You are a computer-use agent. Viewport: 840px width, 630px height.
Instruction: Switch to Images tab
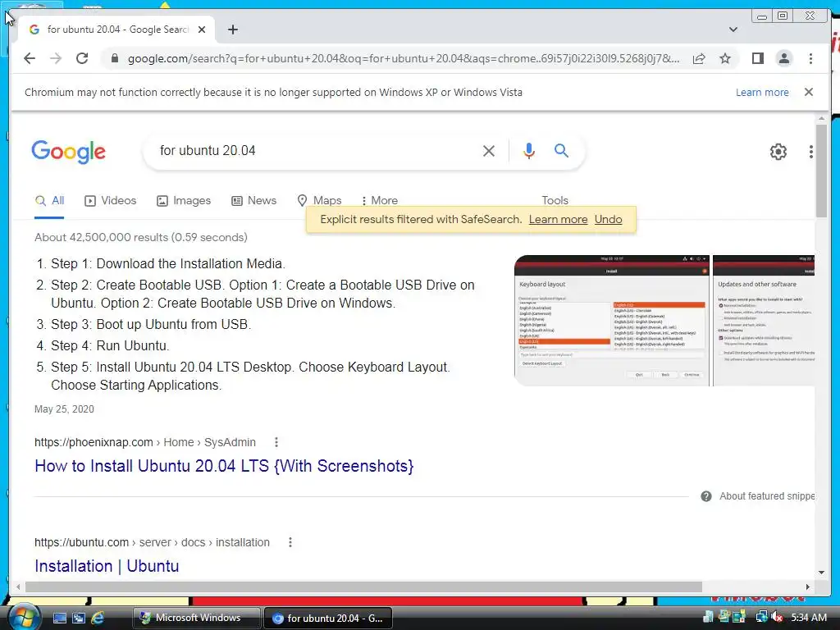click(x=184, y=200)
